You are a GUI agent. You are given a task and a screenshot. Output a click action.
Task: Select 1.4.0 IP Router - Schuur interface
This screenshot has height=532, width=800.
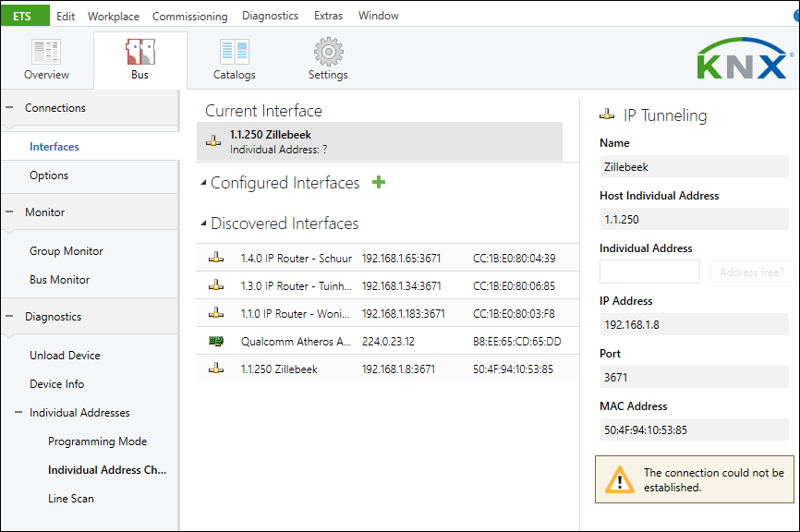click(296, 259)
